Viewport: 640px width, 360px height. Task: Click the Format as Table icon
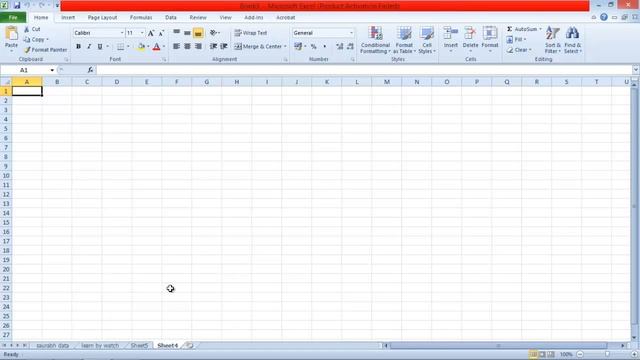pyautogui.click(x=404, y=33)
